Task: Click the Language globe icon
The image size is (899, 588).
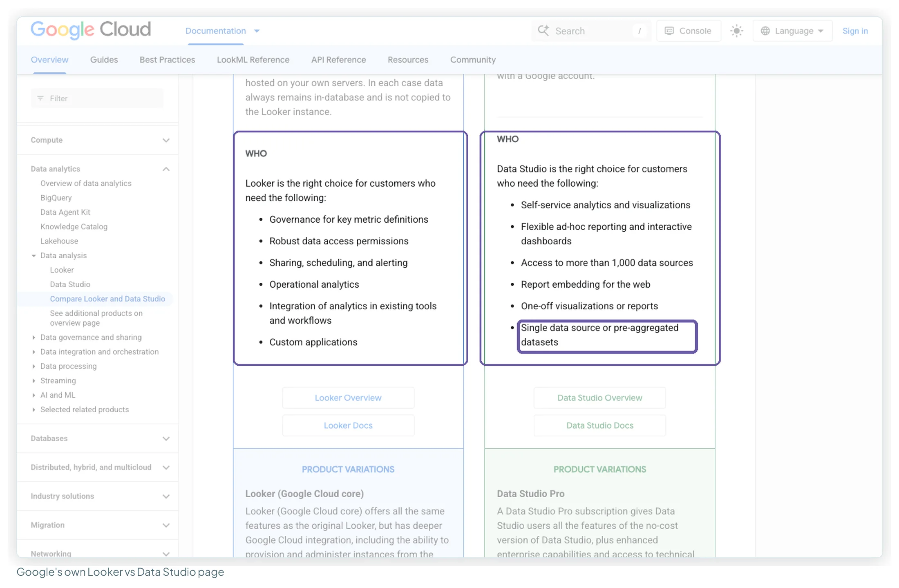Action: tap(765, 31)
